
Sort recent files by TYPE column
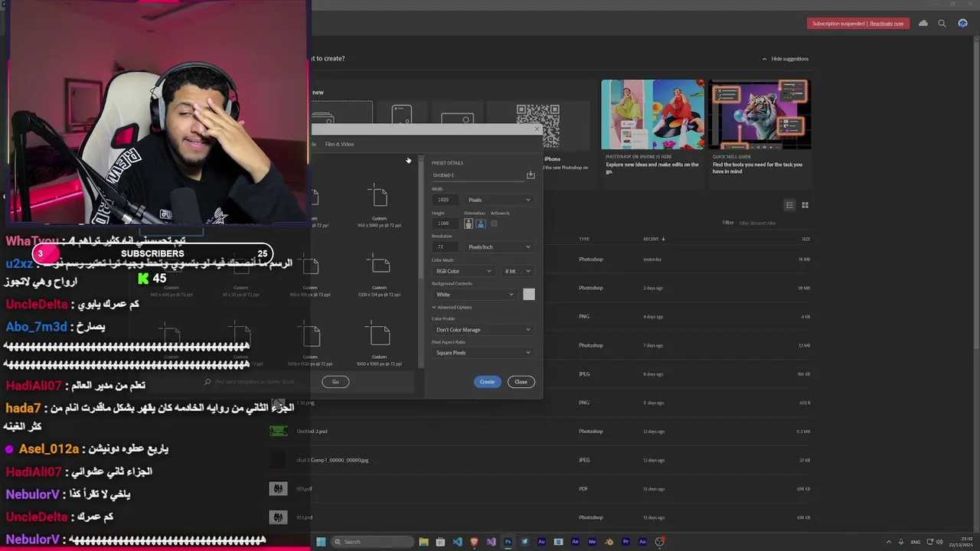[584, 239]
